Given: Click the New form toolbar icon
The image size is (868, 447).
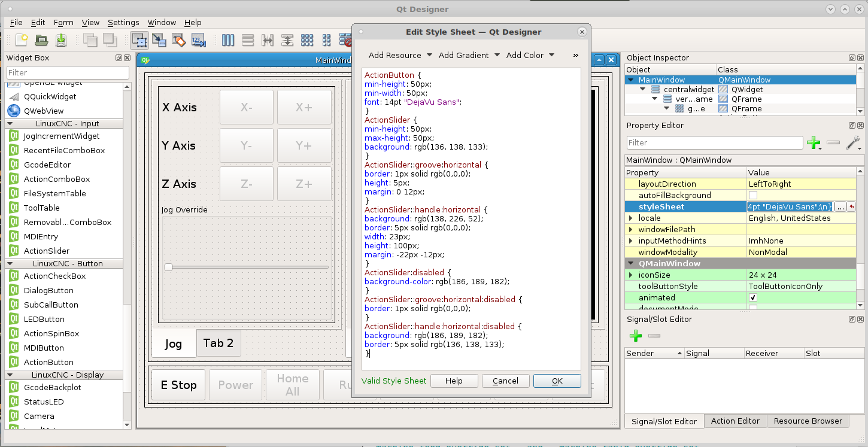Looking at the screenshot, I should pyautogui.click(x=22, y=40).
